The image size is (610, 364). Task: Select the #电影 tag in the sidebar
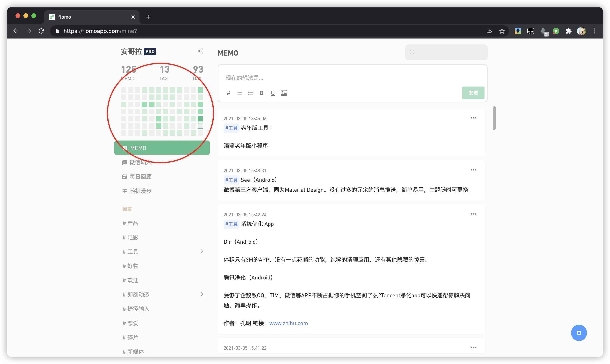[132, 237]
